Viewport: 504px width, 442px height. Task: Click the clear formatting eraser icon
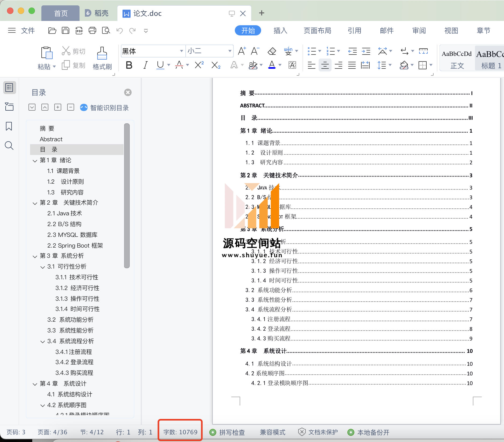[272, 51]
